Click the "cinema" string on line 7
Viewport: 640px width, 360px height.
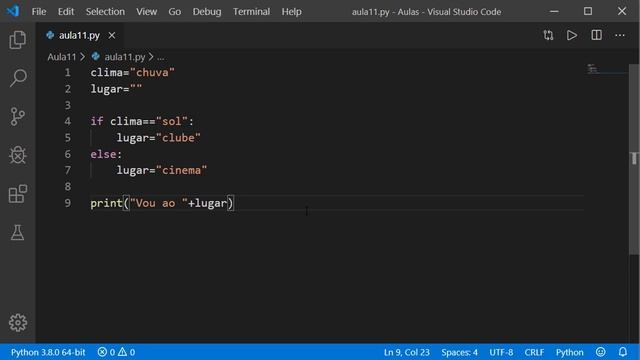[x=182, y=171]
